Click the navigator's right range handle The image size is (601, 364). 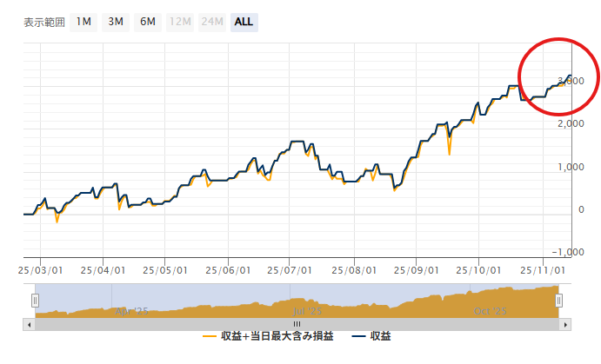[x=559, y=301]
